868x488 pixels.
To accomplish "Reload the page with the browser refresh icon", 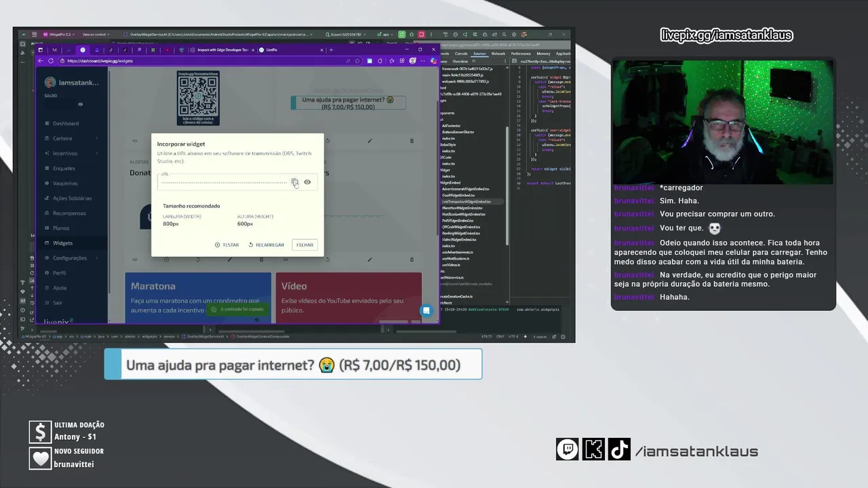I will point(51,60).
